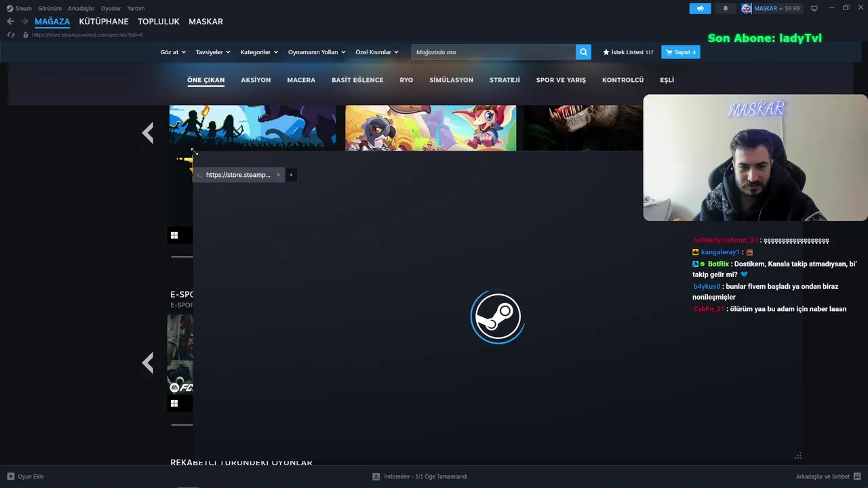Click the downloads icon in status bar
Screen dimensions: 868x488
(x=376, y=476)
